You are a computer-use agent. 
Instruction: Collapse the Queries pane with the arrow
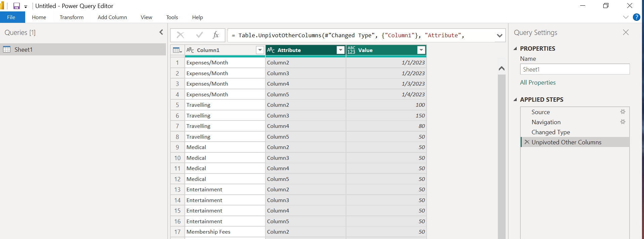click(x=161, y=32)
